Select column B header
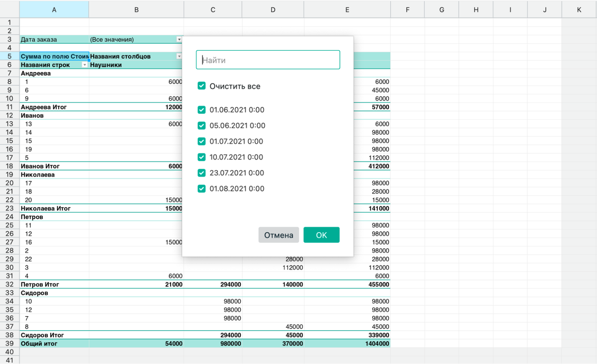 pos(136,9)
